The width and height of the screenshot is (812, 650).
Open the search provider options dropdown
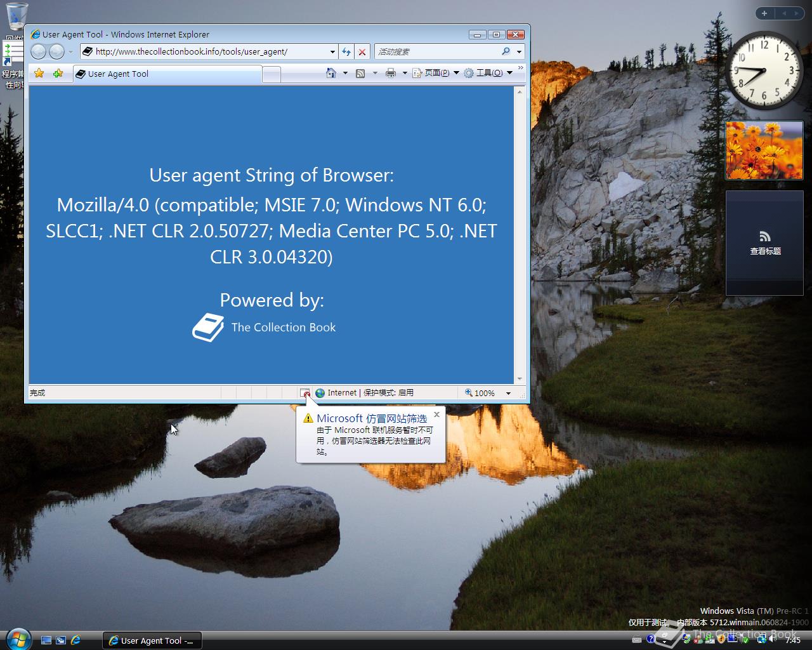click(520, 52)
